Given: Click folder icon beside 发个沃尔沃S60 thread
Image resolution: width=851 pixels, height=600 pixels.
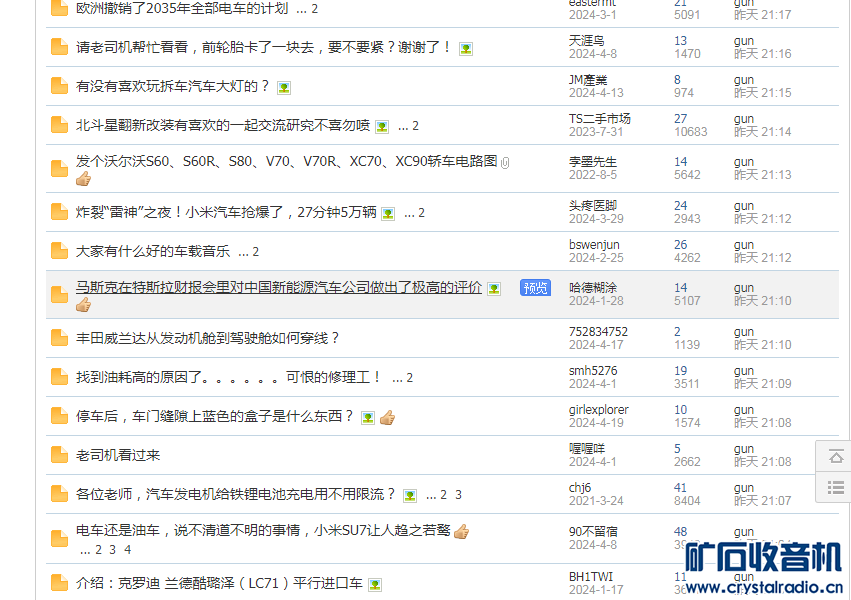Looking at the screenshot, I should coord(59,169).
